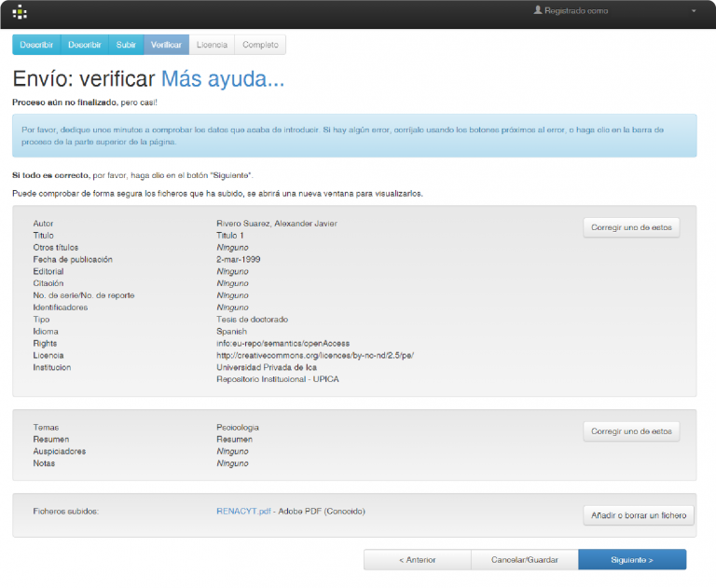Jump to the Subir step

[x=126, y=45]
